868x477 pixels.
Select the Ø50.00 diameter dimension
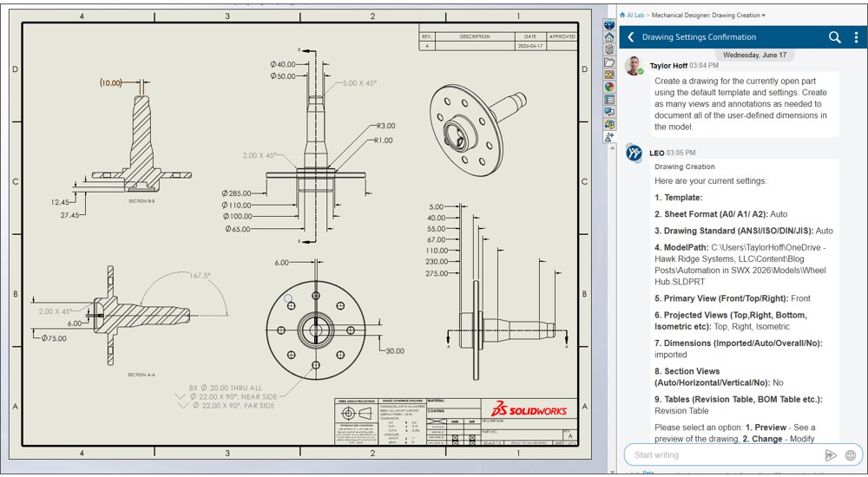[x=283, y=75]
